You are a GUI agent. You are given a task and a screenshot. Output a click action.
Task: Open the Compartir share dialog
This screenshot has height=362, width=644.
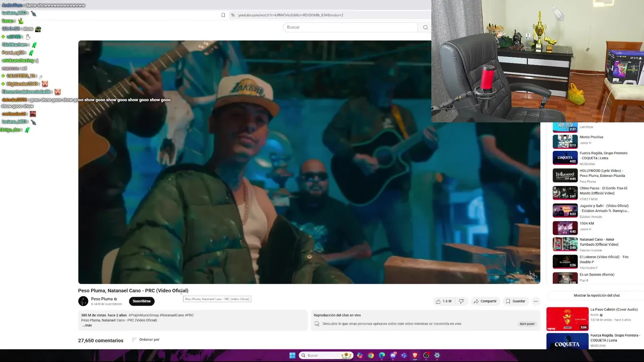coord(485,301)
